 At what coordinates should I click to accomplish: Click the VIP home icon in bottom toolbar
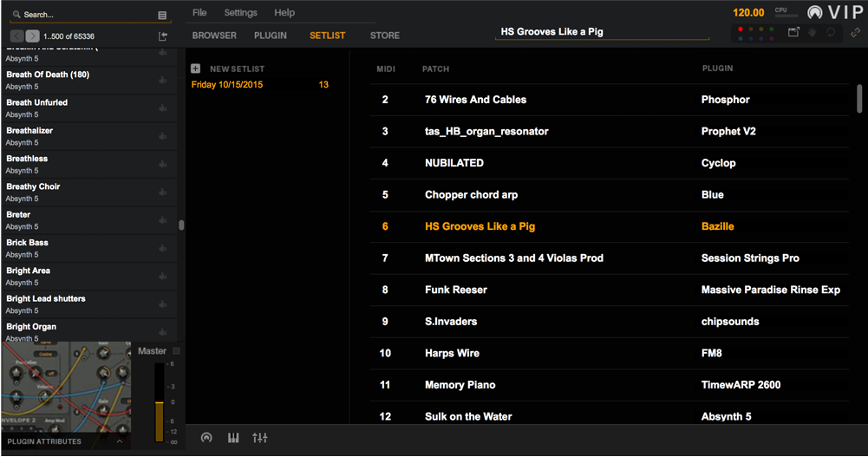click(206, 438)
